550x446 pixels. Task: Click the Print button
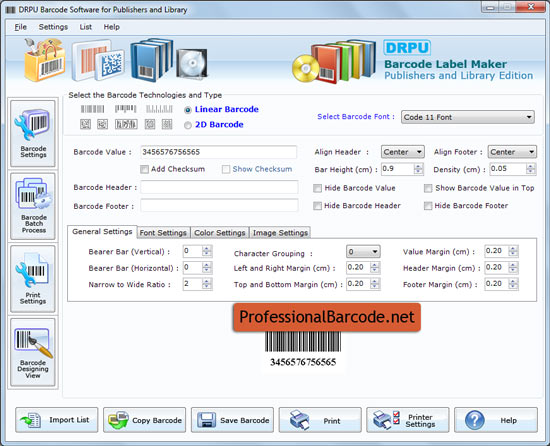[x=320, y=420]
